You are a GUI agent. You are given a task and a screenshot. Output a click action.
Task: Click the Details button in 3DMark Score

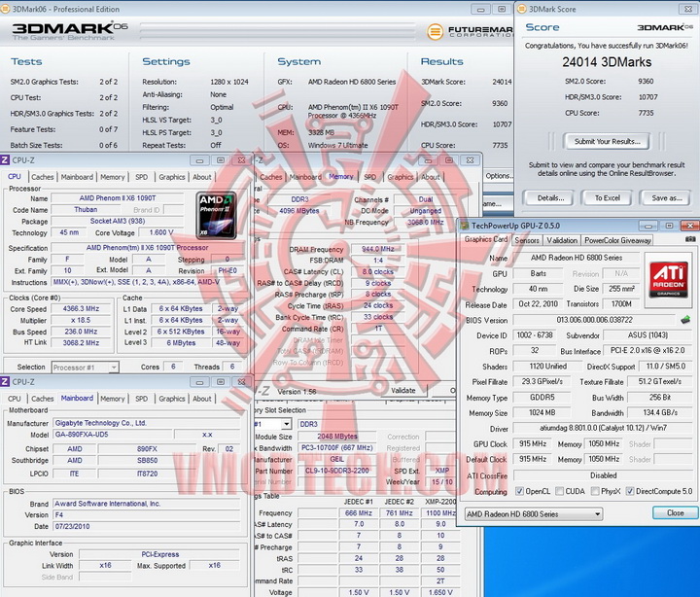click(x=550, y=197)
